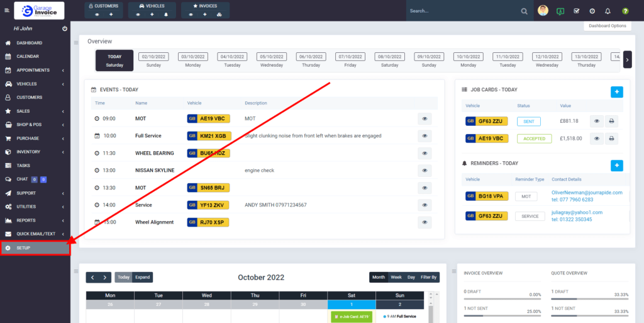The width and height of the screenshot is (644, 323).
Task: Switch calendar to Week view
Action: click(x=396, y=277)
